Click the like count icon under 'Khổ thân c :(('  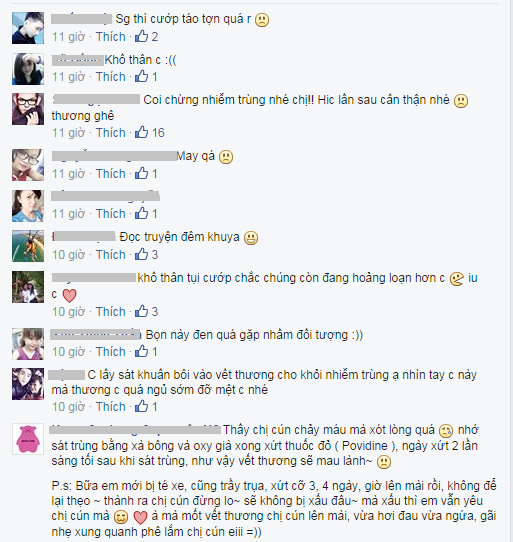tap(141, 76)
